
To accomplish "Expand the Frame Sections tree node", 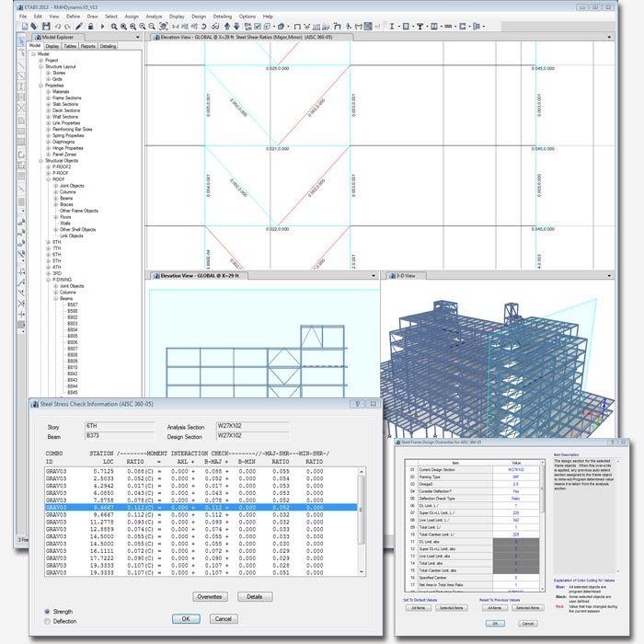I will click(x=48, y=98).
